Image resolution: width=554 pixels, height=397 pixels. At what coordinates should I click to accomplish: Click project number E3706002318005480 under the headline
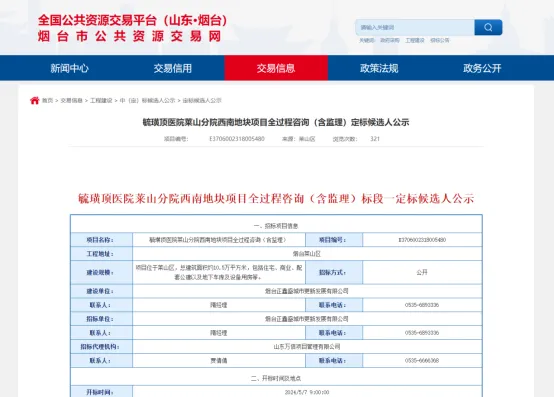pos(237,139)
